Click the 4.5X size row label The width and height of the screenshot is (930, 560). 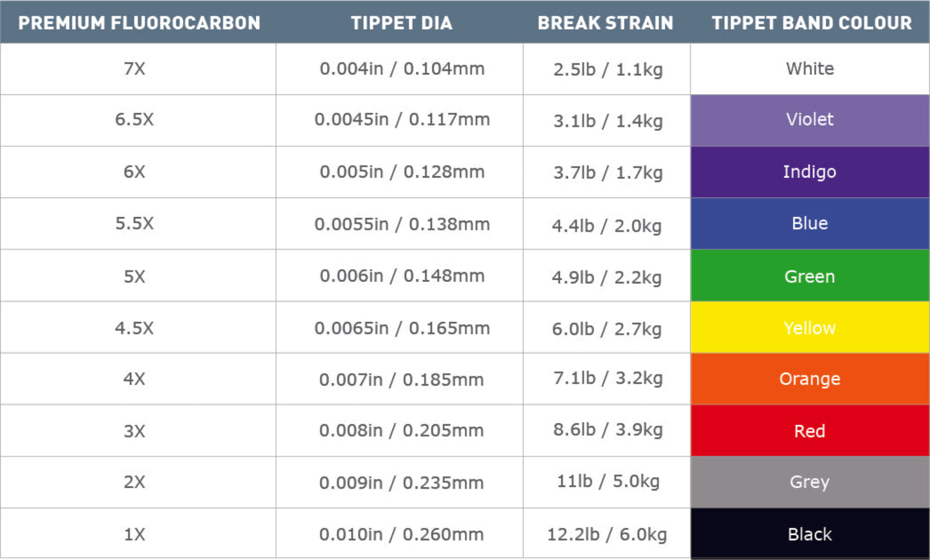pyautogui.click(x=135, y=328)
